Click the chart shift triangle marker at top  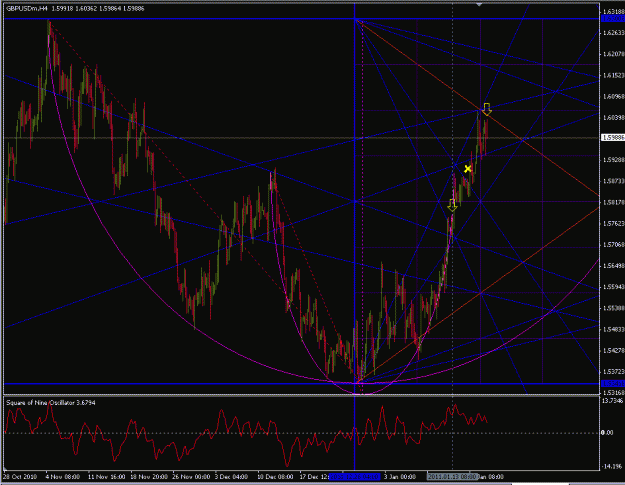pos(479,4)
